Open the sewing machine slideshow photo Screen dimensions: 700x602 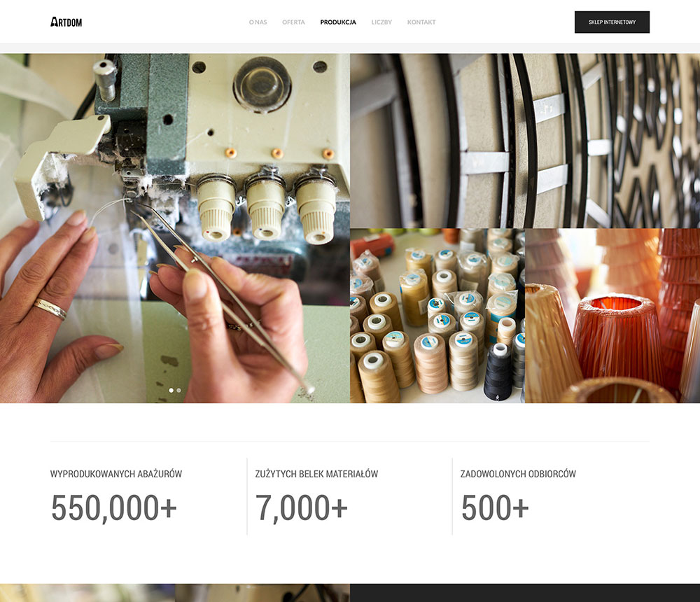pyautogui.click(x=175, y=228)
